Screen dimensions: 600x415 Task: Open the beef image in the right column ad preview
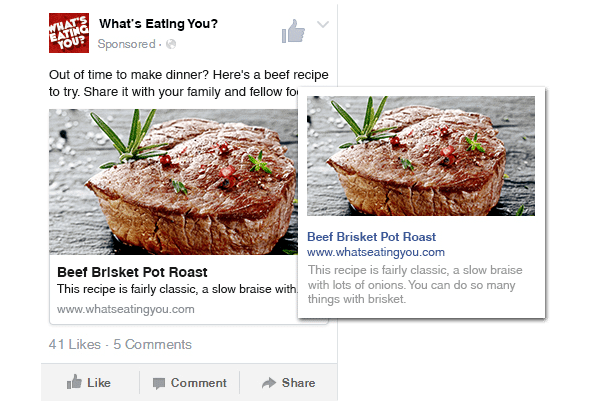coord(421,156)
